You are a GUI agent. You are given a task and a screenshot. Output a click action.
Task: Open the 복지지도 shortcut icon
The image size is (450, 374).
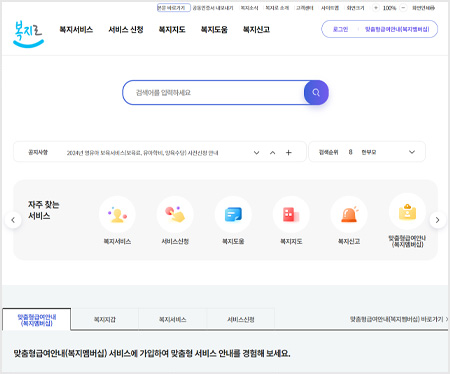tap(291, 214)
